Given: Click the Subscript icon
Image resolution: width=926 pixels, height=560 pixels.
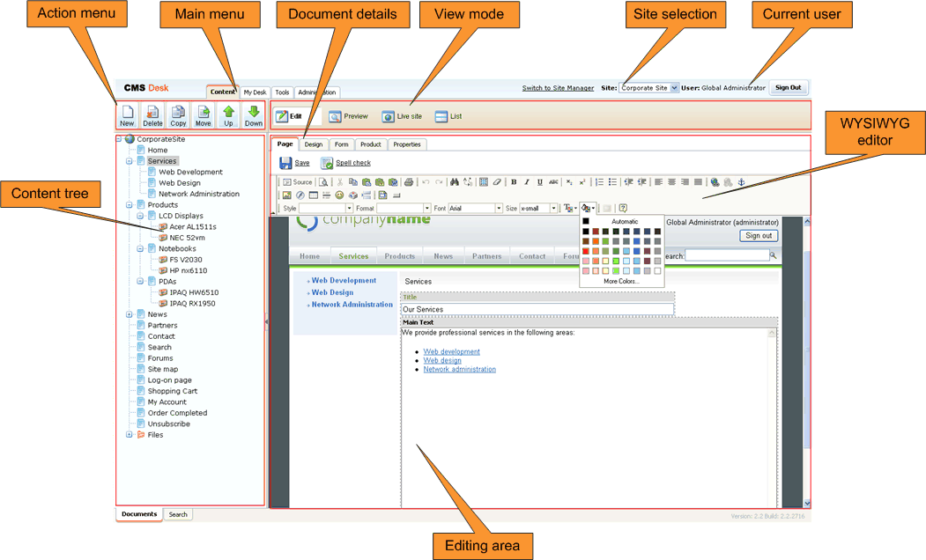Looking at the screenshot, I should click(569, 182).
